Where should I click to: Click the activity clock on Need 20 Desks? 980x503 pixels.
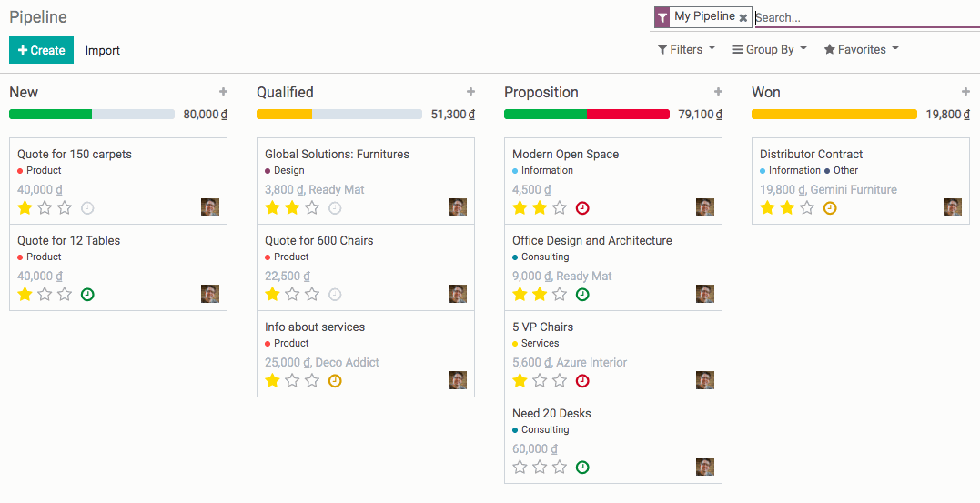pos(582,468)
